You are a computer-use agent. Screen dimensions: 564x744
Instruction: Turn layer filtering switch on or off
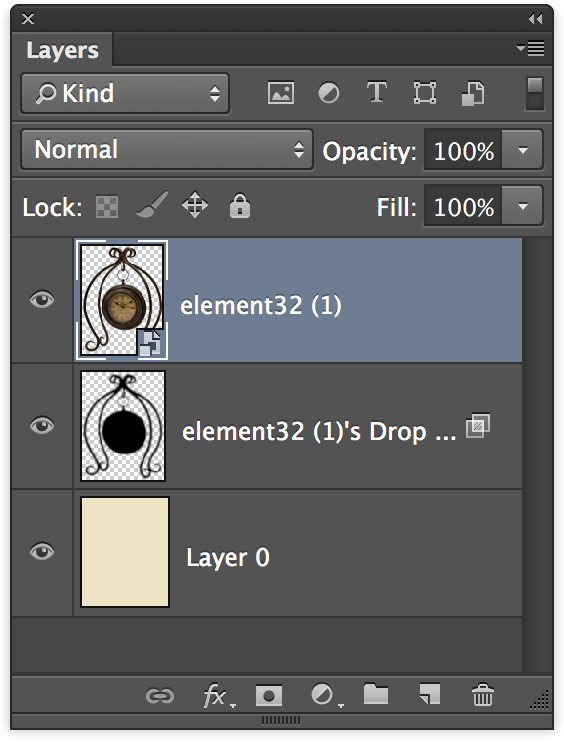click(535, 93)
